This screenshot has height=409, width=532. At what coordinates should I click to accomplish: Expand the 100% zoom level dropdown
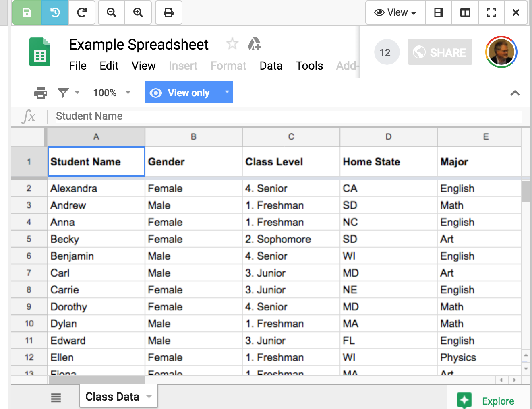[112, 93]
